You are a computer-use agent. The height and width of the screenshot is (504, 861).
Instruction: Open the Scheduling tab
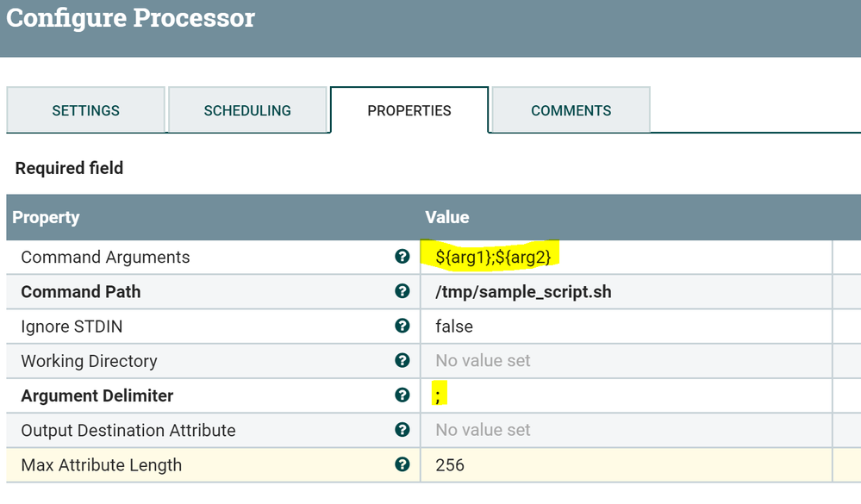tap(247, 110)
